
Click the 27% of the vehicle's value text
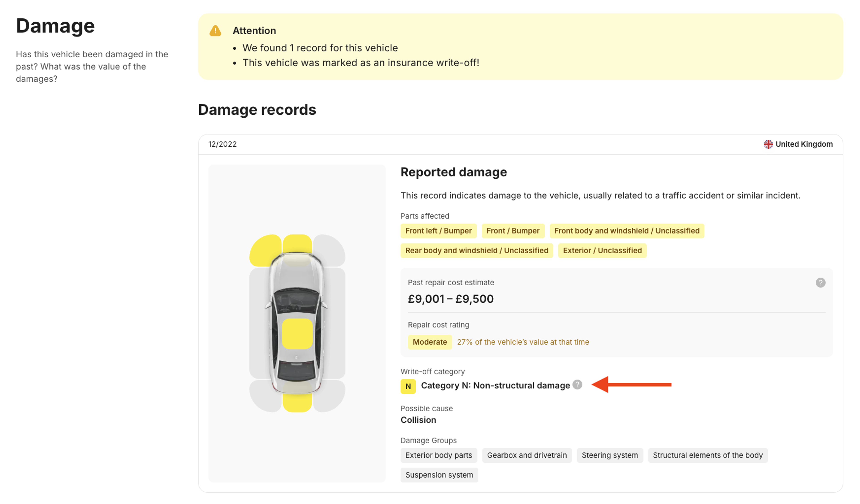523,342
